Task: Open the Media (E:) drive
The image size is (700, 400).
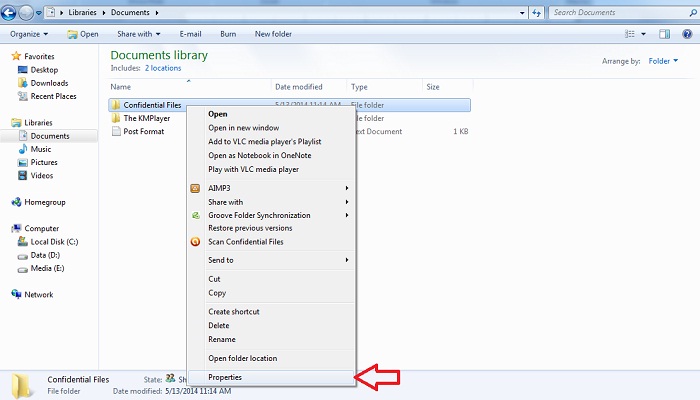Action: point(41,268)
